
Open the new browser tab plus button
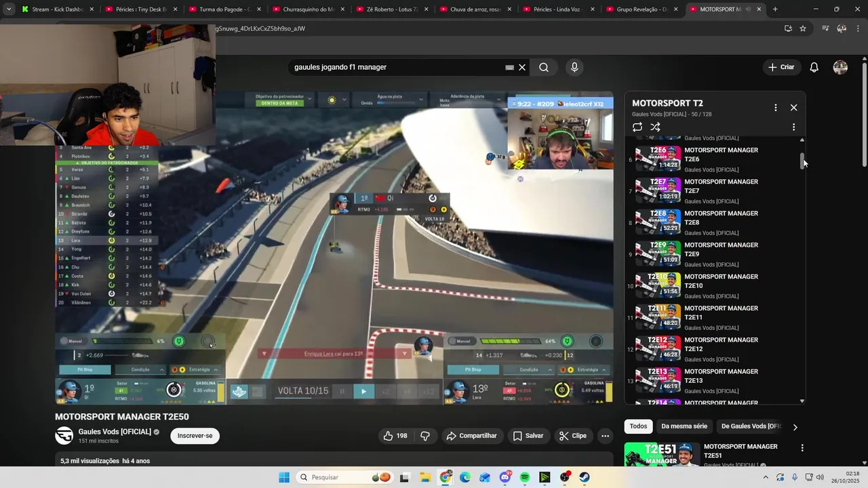[x=775, y=9]
